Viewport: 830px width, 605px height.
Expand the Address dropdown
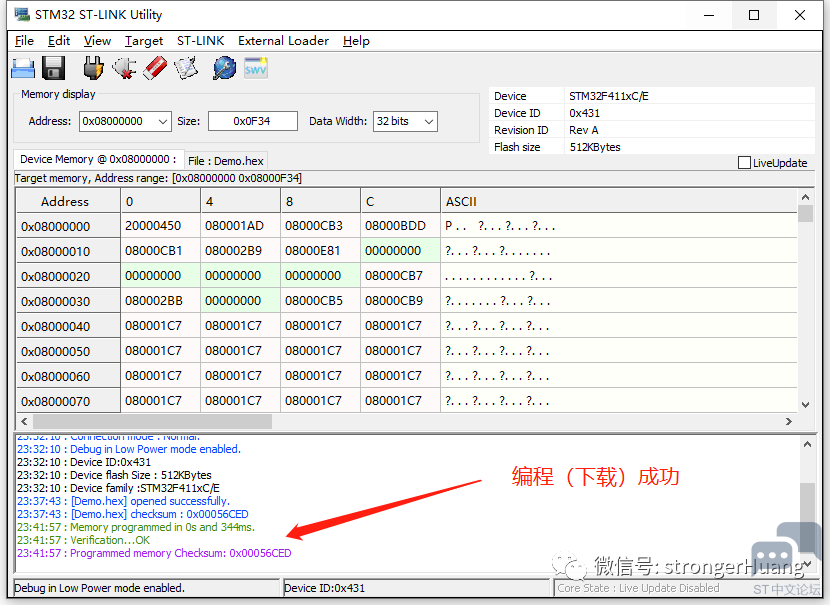pos(163,121)
